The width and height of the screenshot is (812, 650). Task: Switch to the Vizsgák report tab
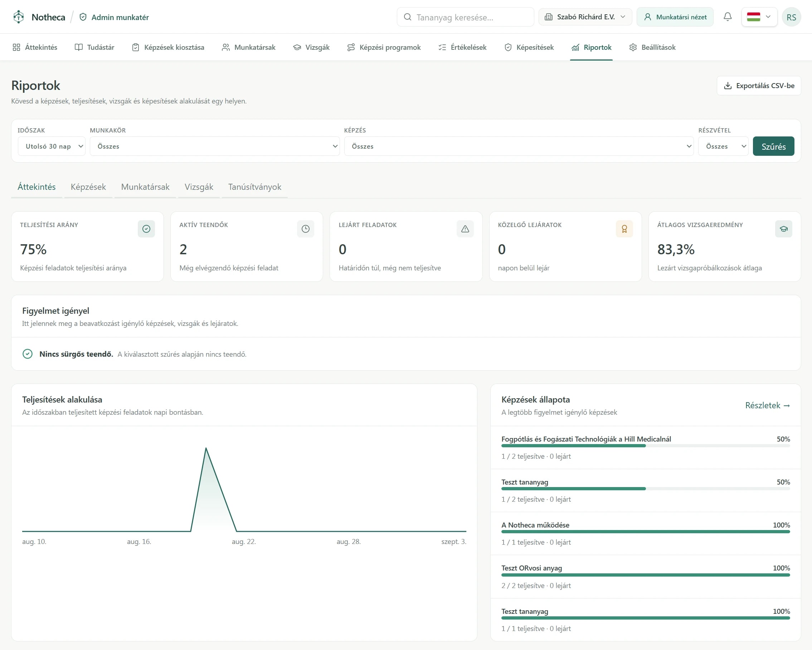[x=199, y=187]
